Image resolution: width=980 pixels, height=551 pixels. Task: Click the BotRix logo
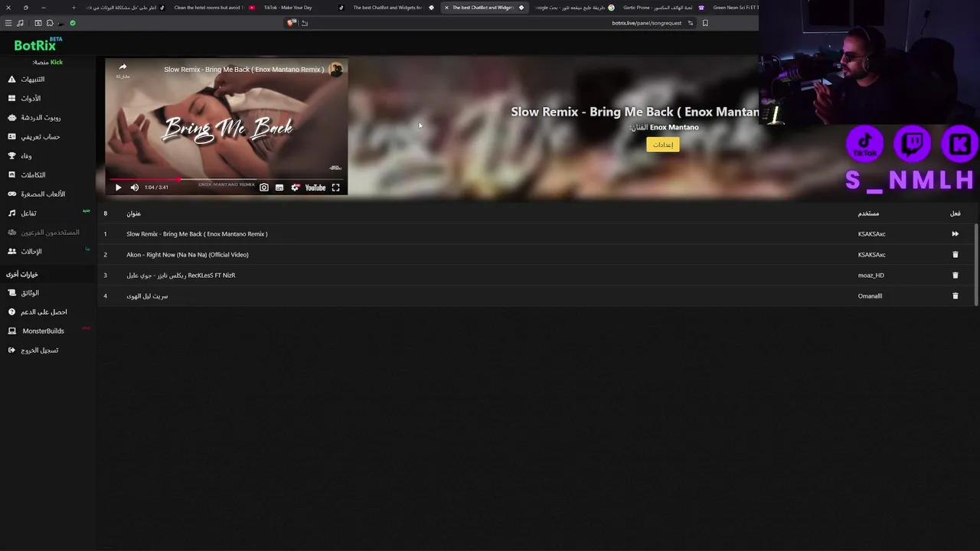tap(38, 44)
